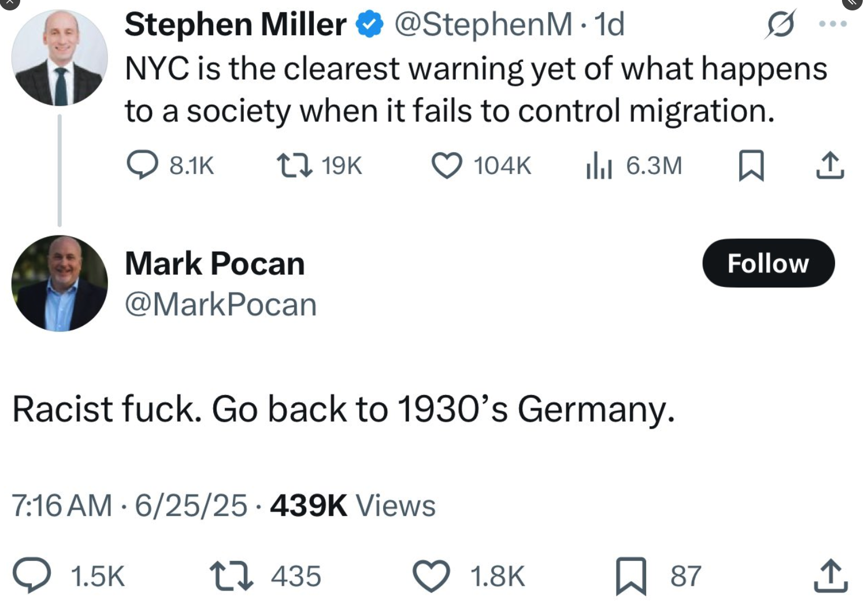Like Stephen Miller's tweet
This screenshot has height=609, width=868.
[x=446, y=166]
